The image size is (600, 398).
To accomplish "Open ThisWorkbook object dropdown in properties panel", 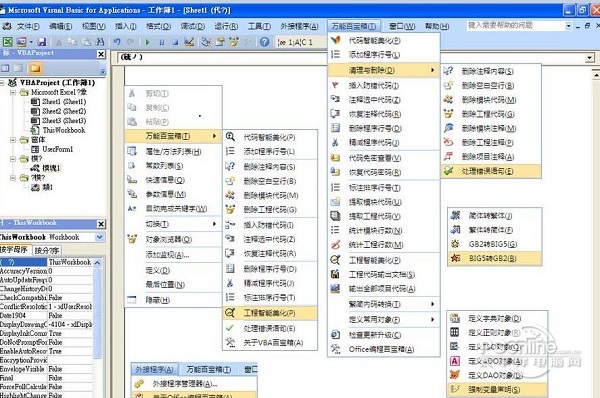I will pyautogui.click(x=99, y=237).
